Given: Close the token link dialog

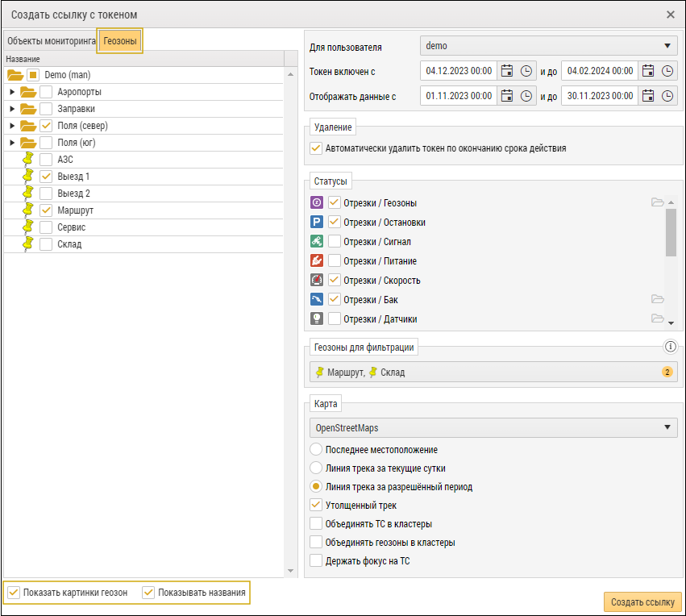Looking at the screenshot, I should coord(670,15).
